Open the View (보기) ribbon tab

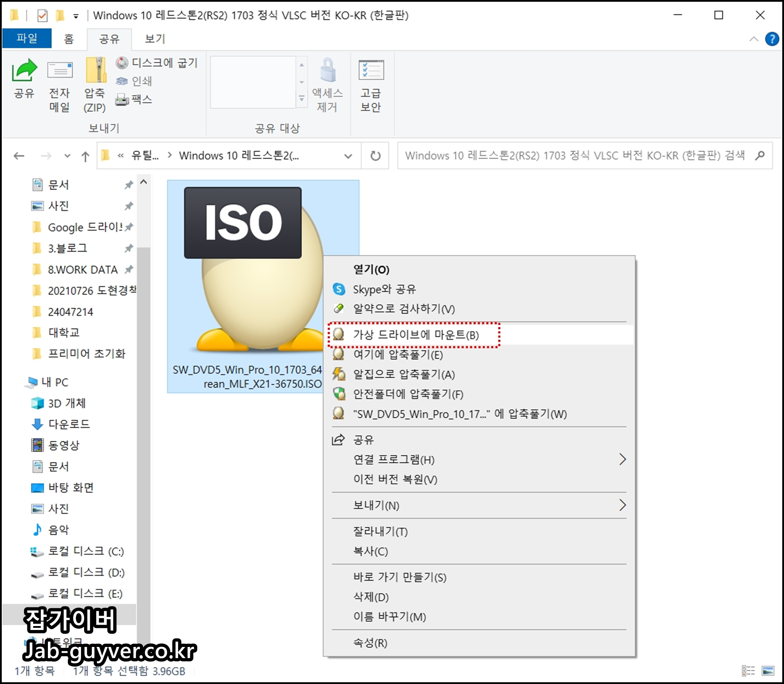pos(155,39)
